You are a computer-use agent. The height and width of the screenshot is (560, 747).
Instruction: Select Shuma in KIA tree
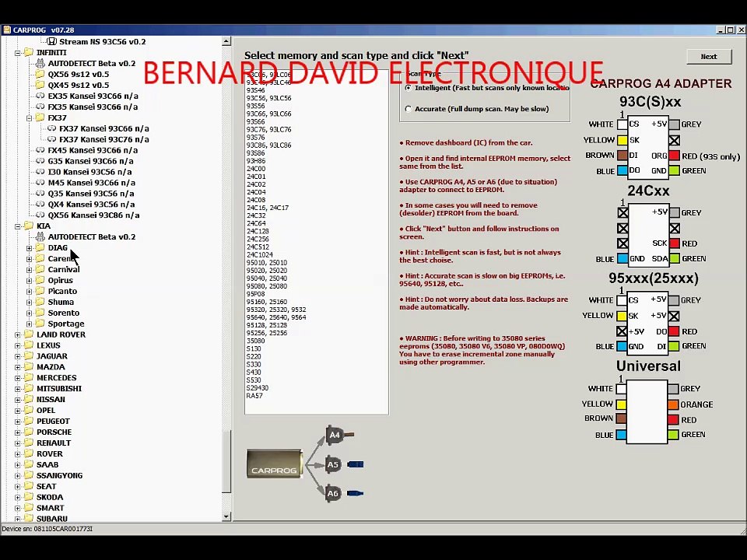[61, 302]
